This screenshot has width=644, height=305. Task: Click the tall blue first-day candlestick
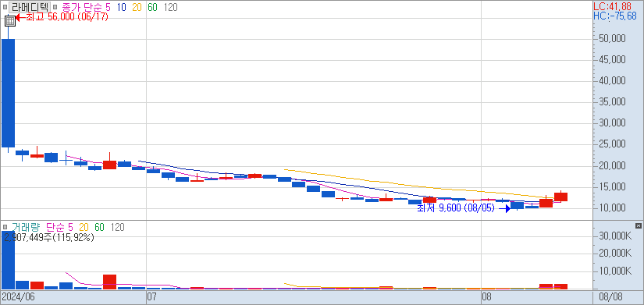click(x=9, y=93)
